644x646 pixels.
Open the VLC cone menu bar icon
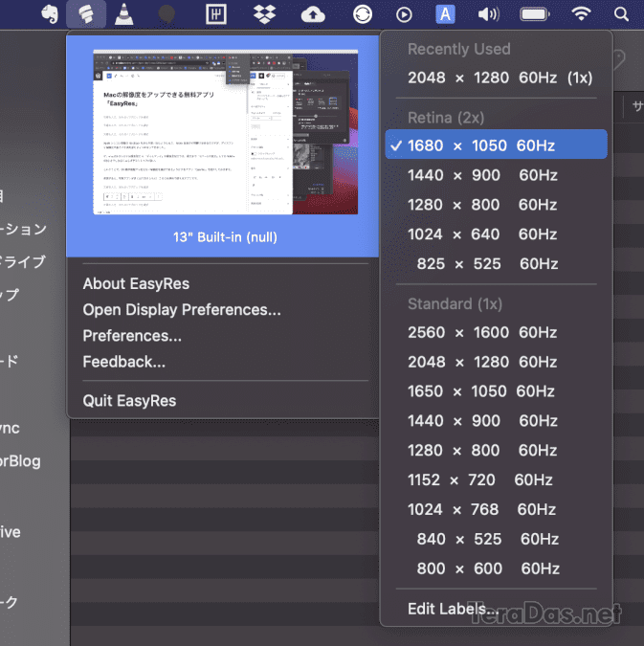123,14
